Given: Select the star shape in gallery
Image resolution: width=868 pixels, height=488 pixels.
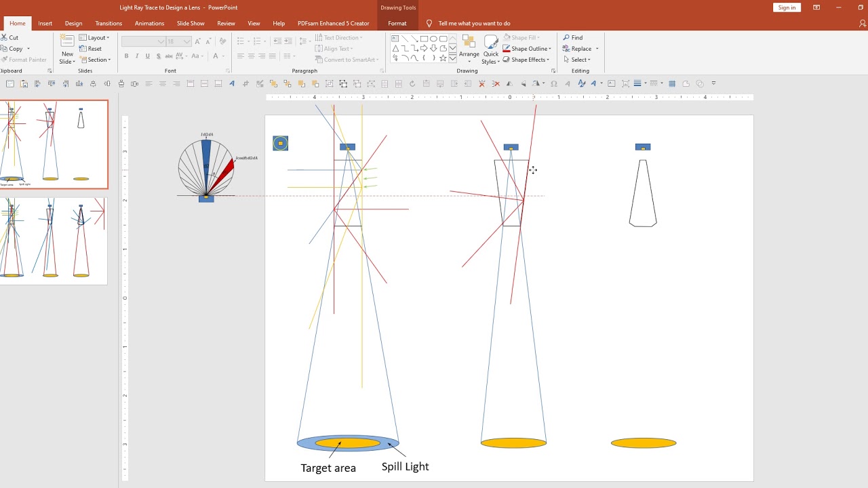Looking at the screenshot, I should [443, 58].
